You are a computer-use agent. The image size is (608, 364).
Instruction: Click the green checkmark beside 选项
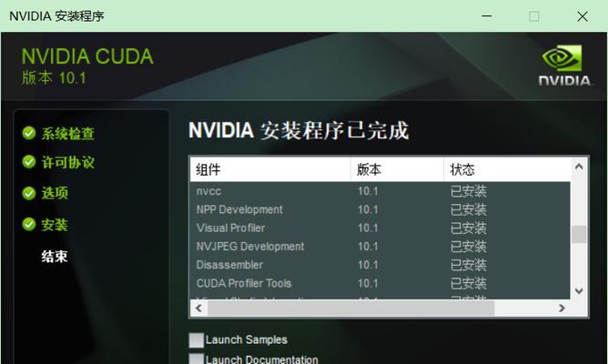tap(29, 193)
